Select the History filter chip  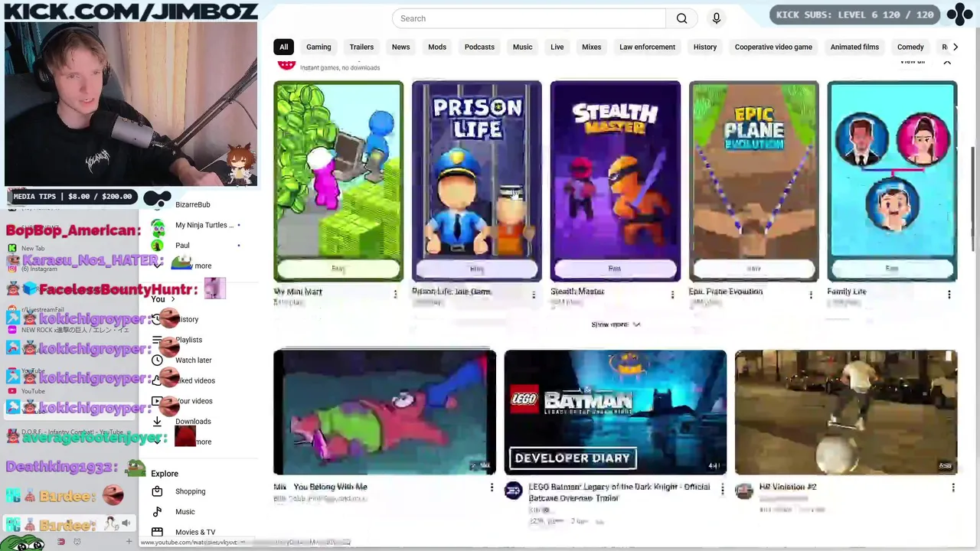705,47
